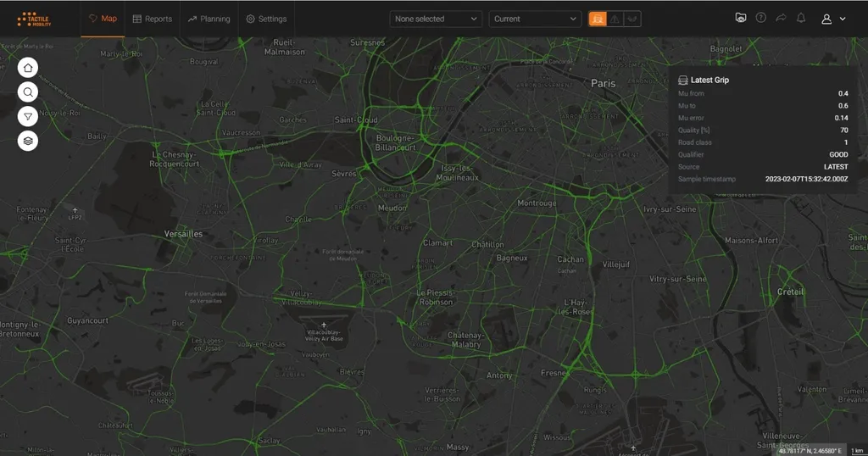Open the Map tab
Image resolution: width=868 pixels, height=456 pixels.
click(x=103, y=19)
